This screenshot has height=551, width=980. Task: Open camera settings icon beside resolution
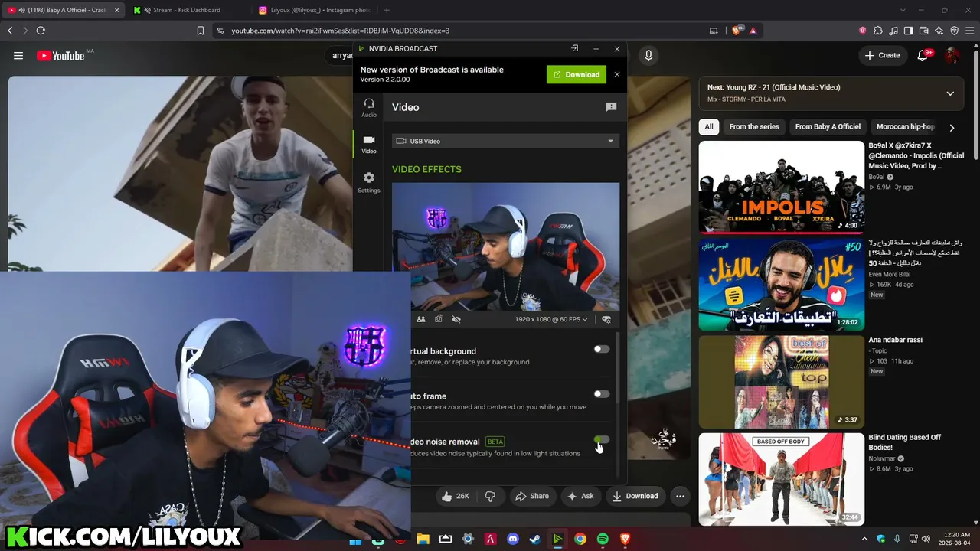[606, 319]
